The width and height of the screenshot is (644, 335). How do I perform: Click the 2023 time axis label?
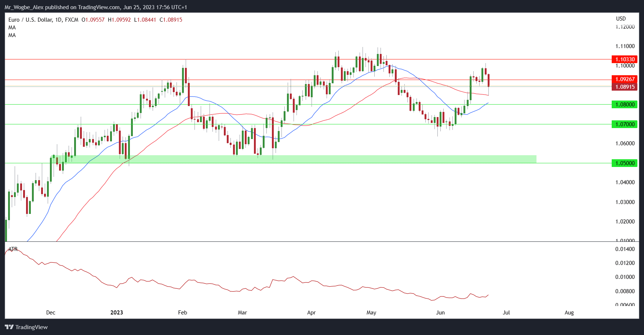coord(117,313)
